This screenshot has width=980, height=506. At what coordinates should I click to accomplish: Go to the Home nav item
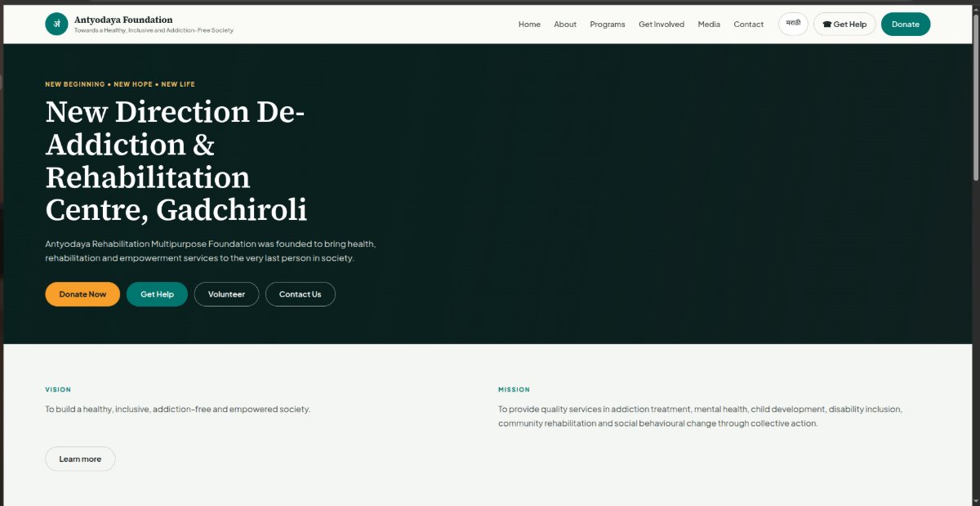point(529,25)
